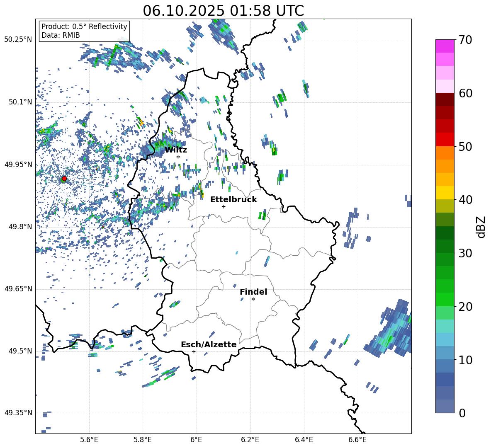Click the red radar site marker

[x=64, y=179]
